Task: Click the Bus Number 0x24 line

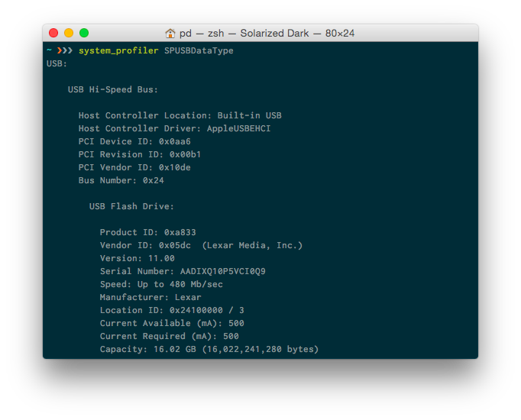Action: [x=121, y=180]
